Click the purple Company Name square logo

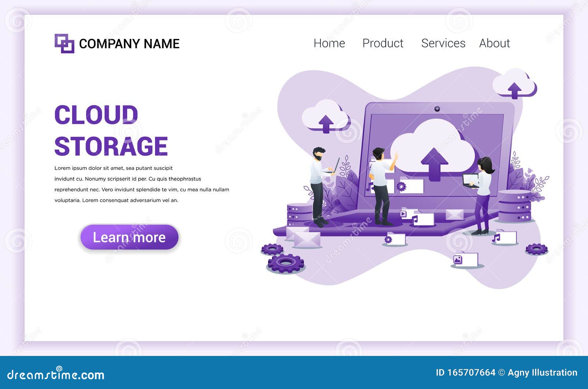pyautogui.click(x=64, y=43)
